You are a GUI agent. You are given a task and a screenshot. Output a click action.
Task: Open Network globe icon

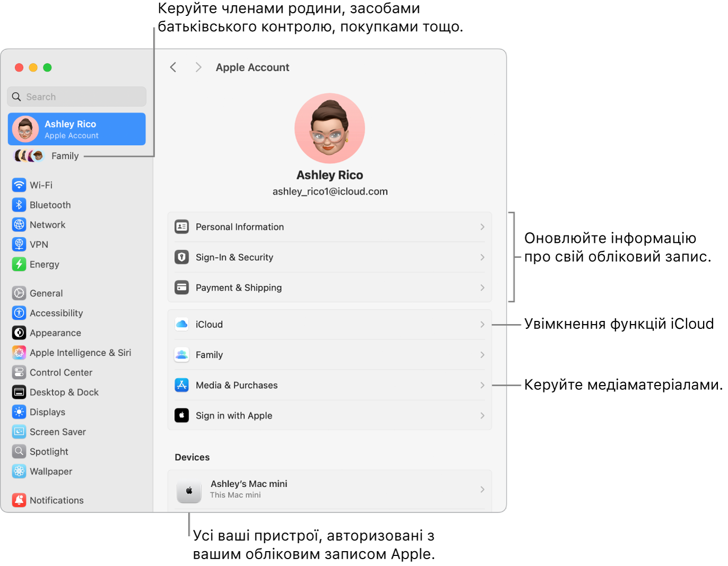19,224
